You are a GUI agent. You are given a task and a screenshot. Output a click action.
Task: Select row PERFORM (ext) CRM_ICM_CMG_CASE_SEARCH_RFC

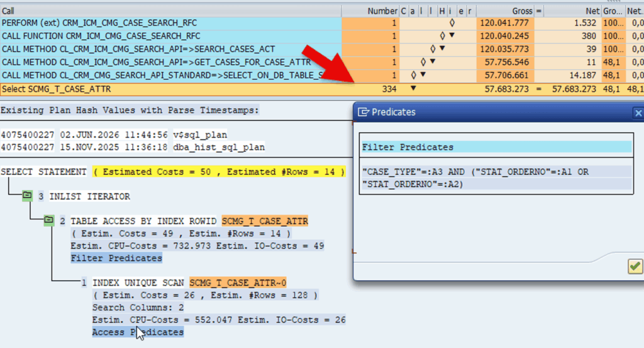[x=170, y=23]
